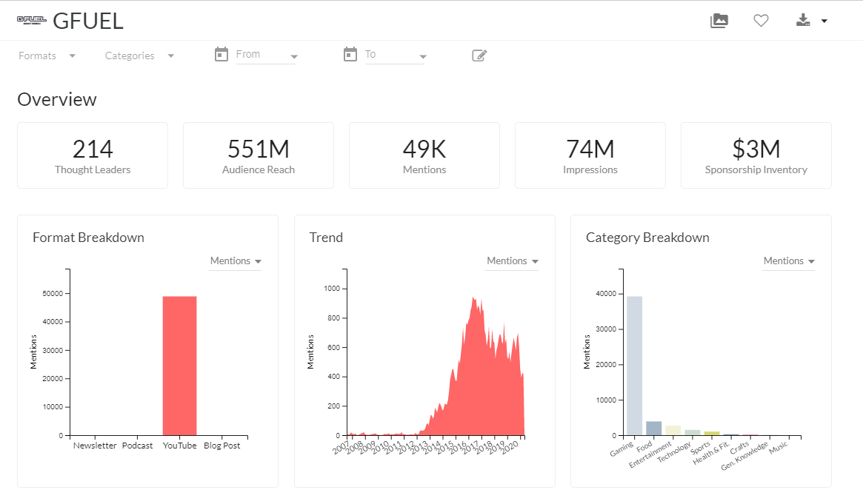Click the To date calendar icon
Screen dimensions: 863x504
(350, 55)
